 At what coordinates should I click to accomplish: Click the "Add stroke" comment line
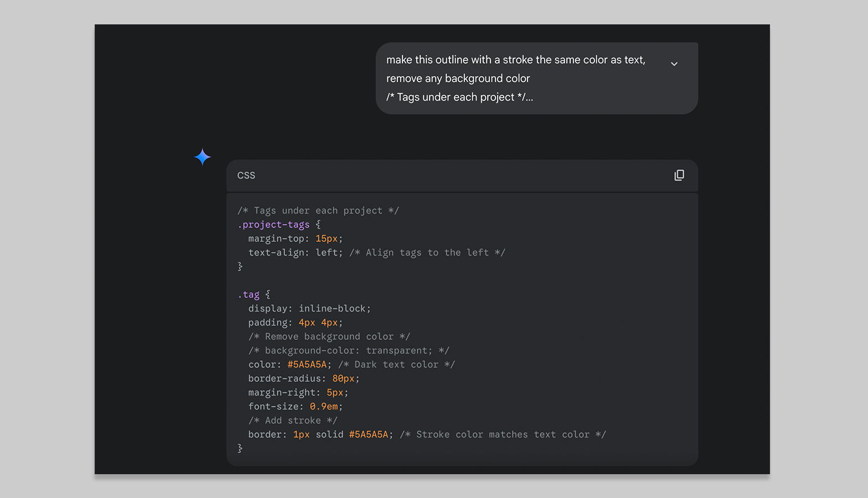click(292, 421)
